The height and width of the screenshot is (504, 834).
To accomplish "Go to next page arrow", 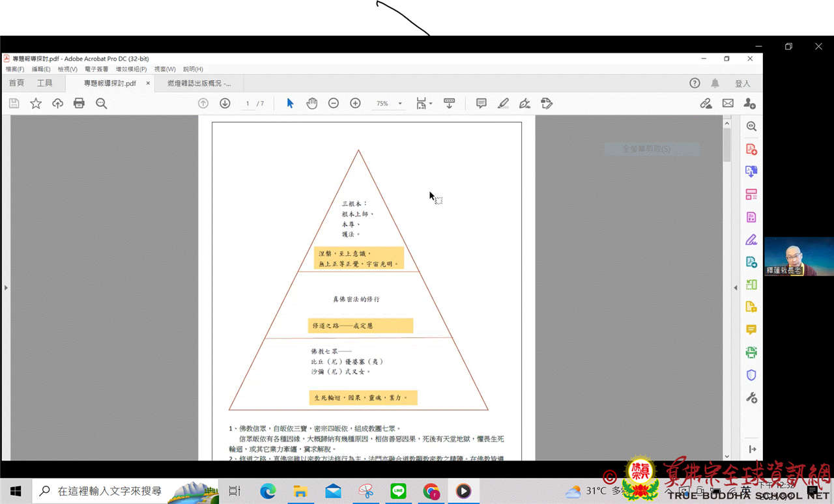I will point(225,104).
